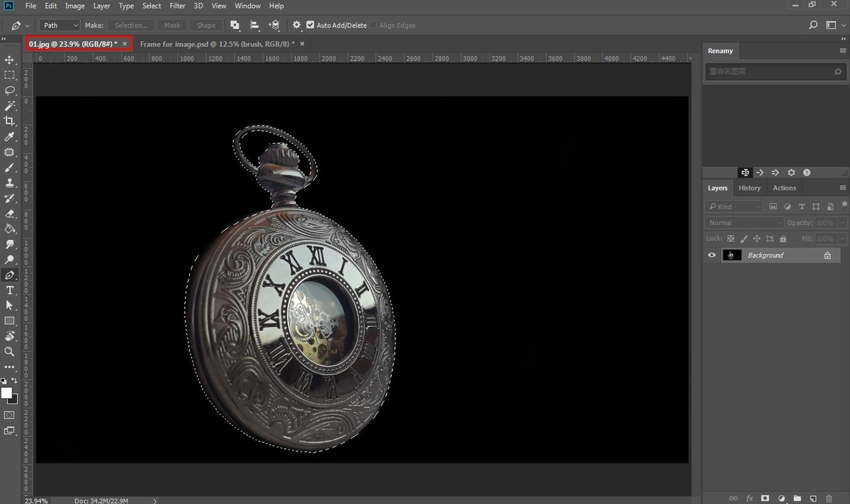Screen dimensions: 850x504
Task: Activate the Zoom tool in toolbar
Action: click(10, 351)
